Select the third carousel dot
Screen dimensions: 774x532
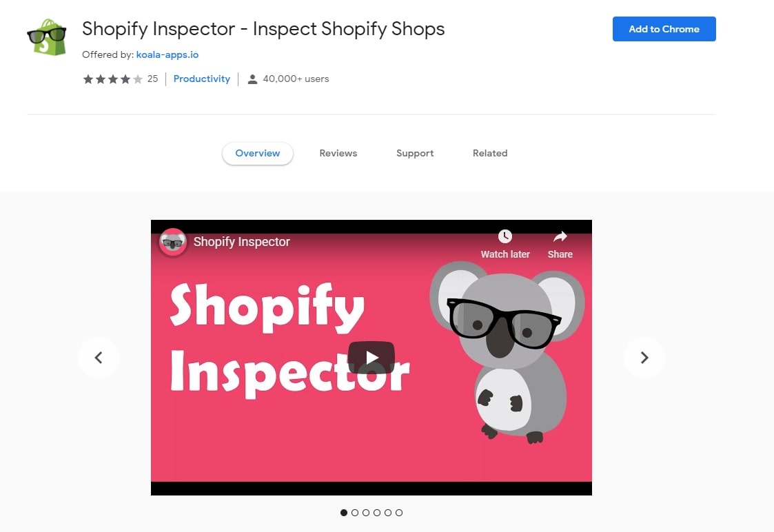(x=366, y=513)
